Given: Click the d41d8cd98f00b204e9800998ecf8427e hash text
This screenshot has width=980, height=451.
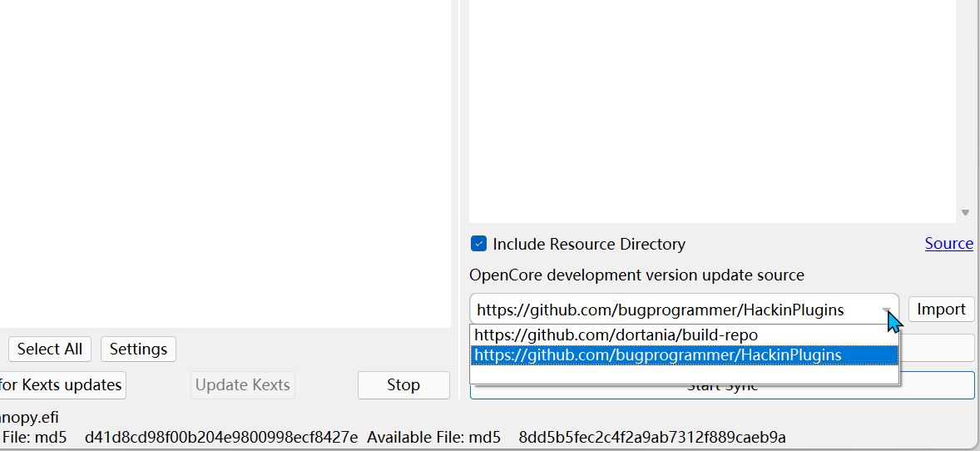Looking at the screenshot, I should tap(221, 437).
